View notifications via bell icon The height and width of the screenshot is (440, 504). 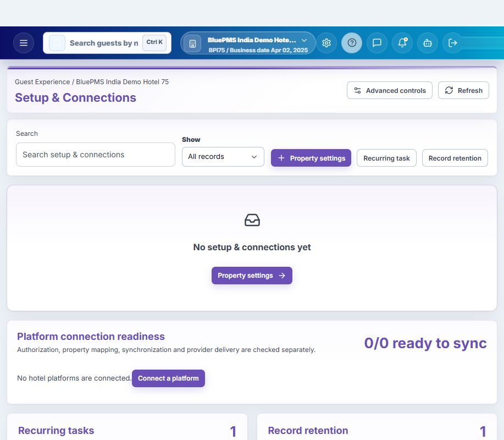pos(402,43)
